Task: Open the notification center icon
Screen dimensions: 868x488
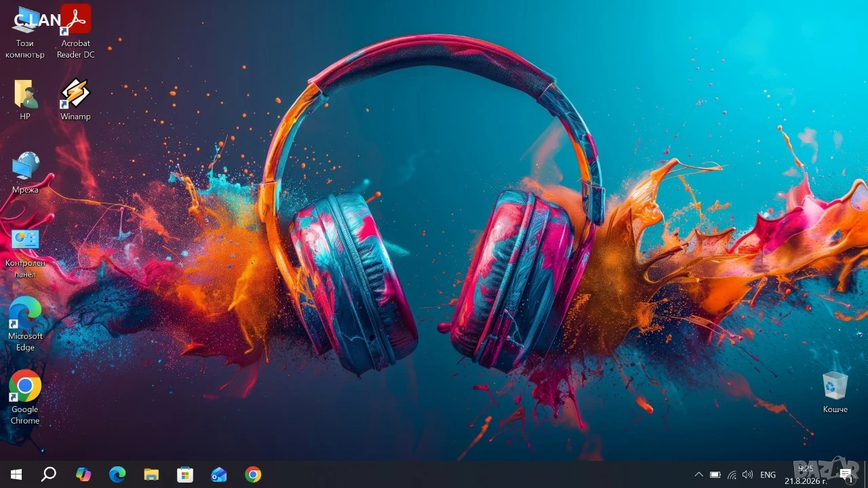Action: click(x=846, y=474)
